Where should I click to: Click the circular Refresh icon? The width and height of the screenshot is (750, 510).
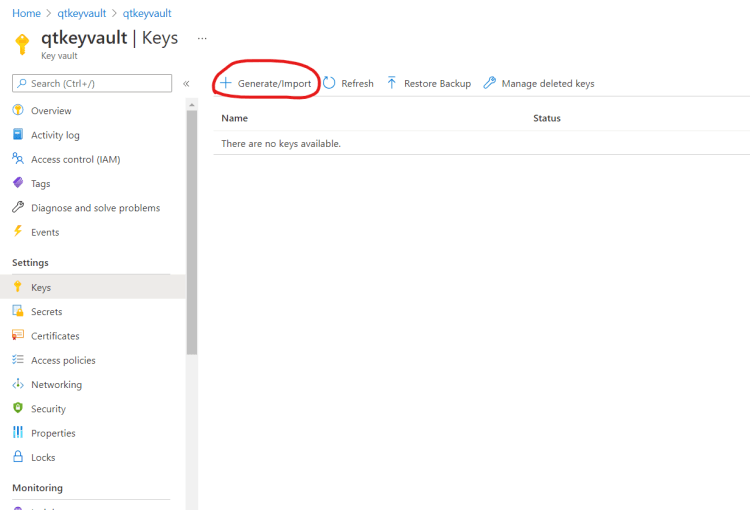(x=329, y=83)
